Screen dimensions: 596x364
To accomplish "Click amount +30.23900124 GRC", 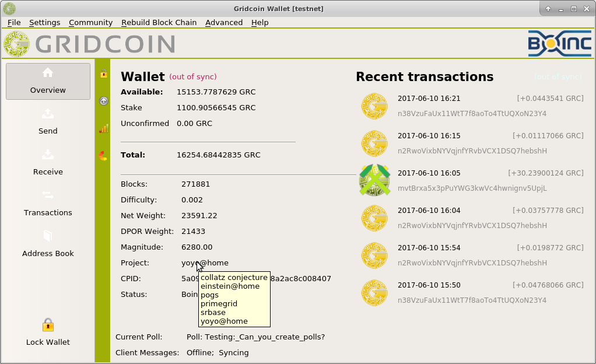I will [546, 173].
